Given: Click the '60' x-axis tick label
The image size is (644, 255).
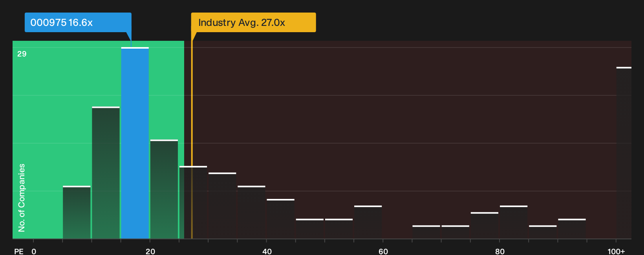Looking at the screenshot, I should click(x=383, y=251).
